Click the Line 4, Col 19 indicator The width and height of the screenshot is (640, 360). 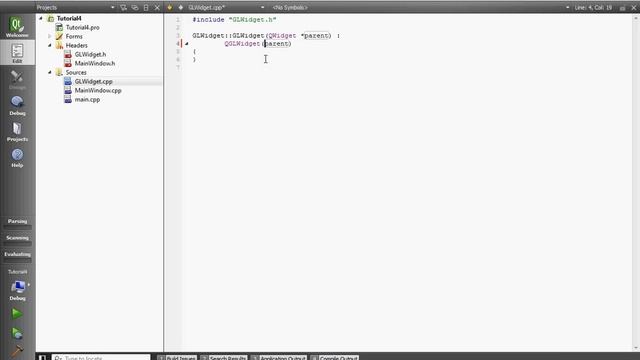pyautogui.click(x=593, y=7)
